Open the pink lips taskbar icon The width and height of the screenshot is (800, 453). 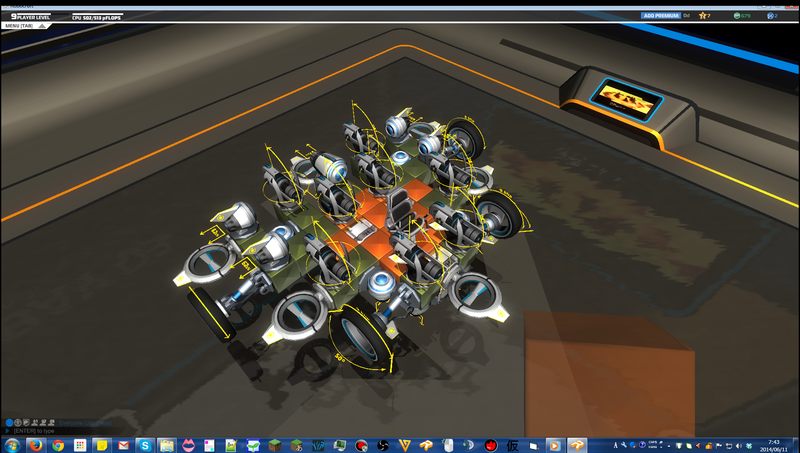[188, 445]
